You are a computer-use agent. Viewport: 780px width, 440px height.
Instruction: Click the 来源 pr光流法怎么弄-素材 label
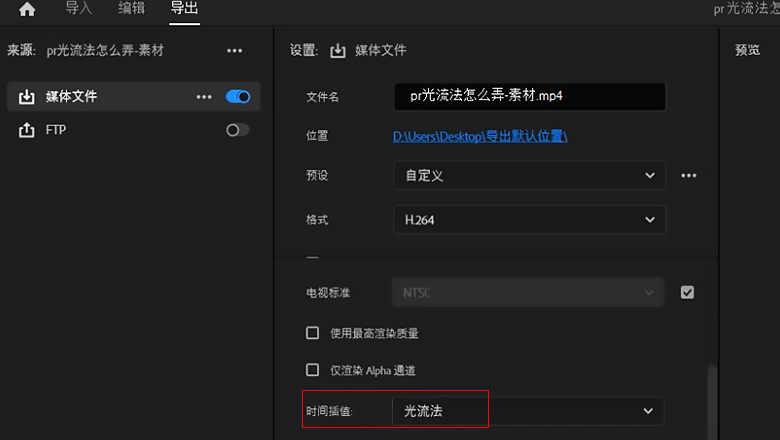coord(105,51)
